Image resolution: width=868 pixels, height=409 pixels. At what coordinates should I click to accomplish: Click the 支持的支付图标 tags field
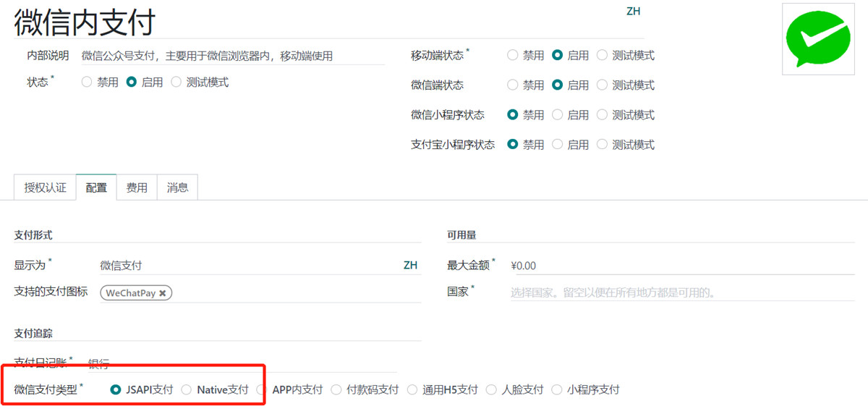[x=260, y=293]
